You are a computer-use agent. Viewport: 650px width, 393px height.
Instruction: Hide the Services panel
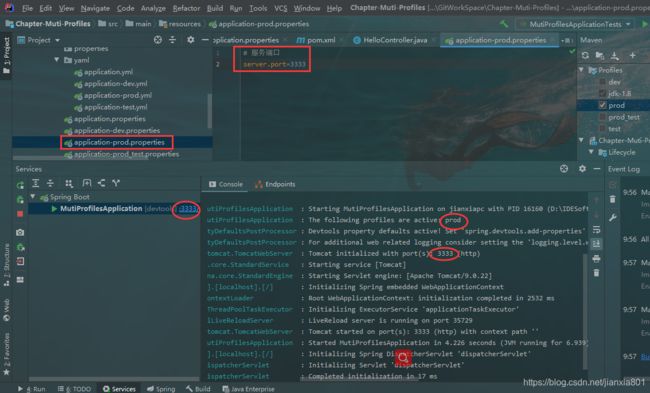tap(597, 169)
